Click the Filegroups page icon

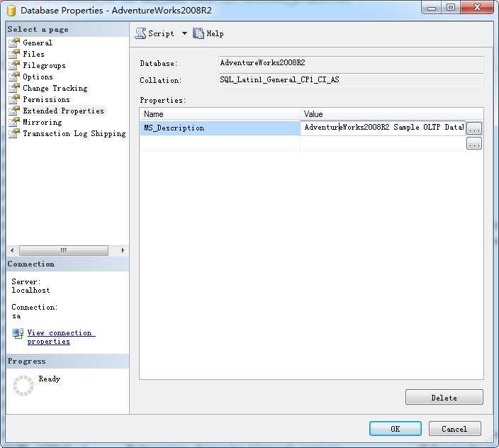click(x=14, y=65)
